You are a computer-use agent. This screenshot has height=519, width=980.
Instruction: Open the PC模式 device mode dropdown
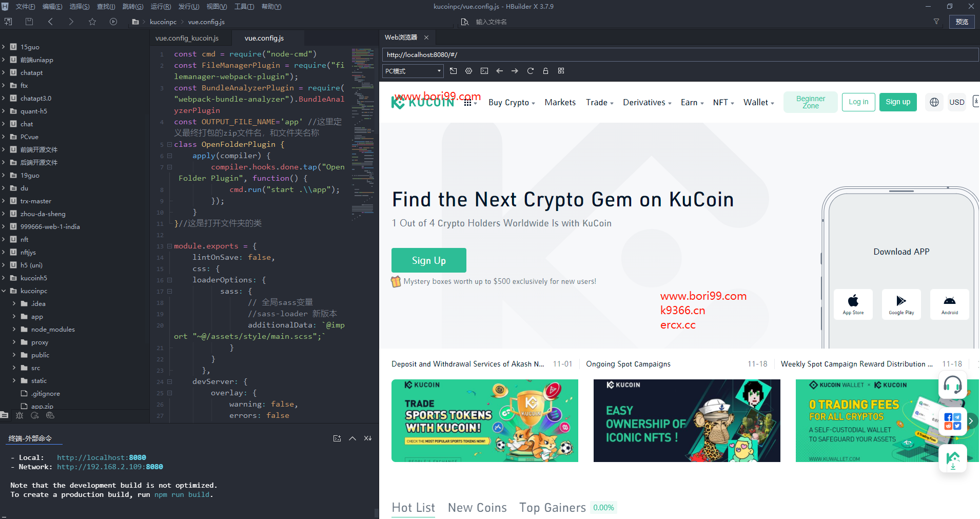(413, 71)
